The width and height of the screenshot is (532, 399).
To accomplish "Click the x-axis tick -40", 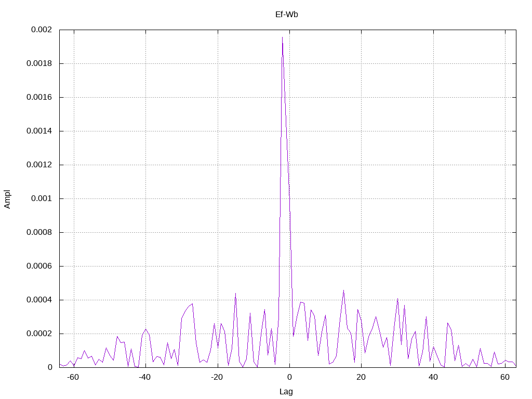I will click(x=145, y=377).
